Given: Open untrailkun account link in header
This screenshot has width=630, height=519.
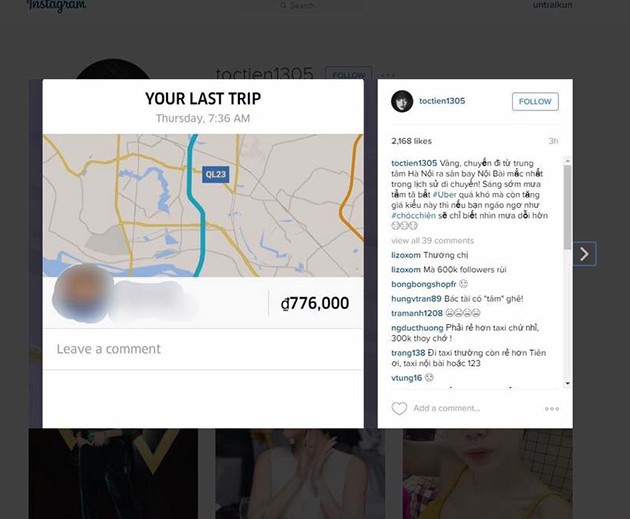Looking at the screenshot, I should pos(552,5).
